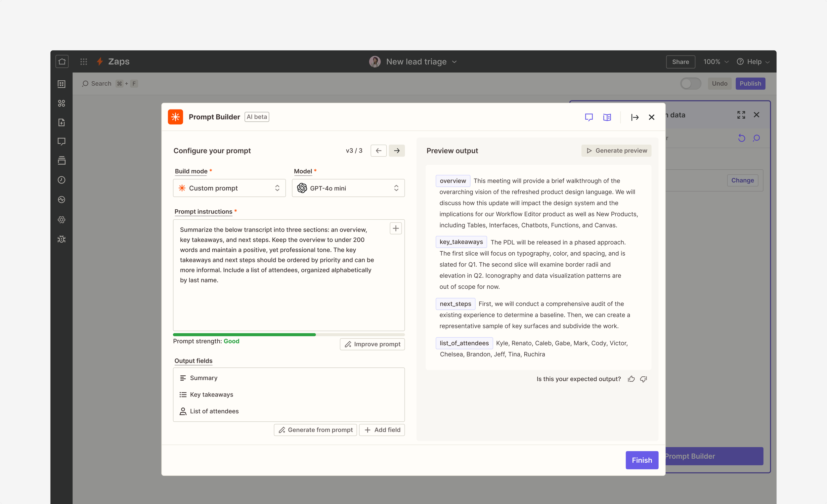Click the plus icon inside prompt instructions box

(x=396, y=229)
